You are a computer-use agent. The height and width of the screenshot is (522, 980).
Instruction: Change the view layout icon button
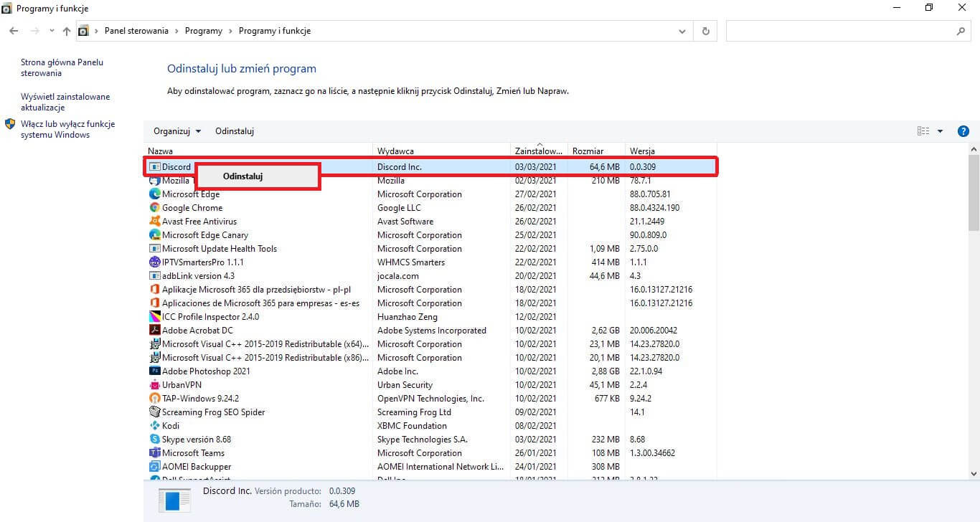(x=923, y=131)
